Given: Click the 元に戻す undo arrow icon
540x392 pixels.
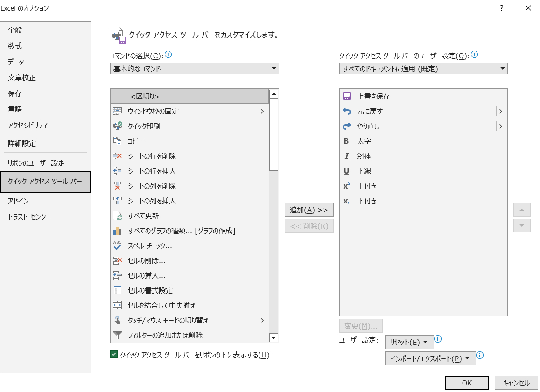Looking at the screenshot, I should pyautogui.click(x=347, y=111).
